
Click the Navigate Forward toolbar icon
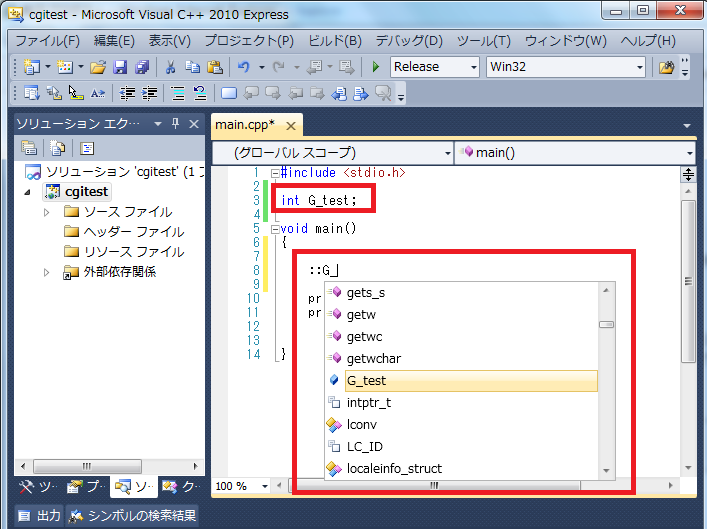(x=347, y=67)
